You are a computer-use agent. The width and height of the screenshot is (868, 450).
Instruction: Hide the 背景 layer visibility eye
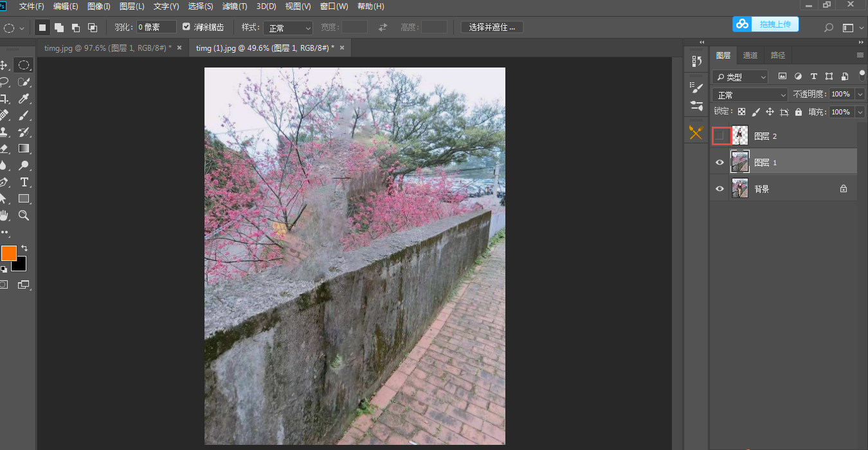tap(720, 189)
